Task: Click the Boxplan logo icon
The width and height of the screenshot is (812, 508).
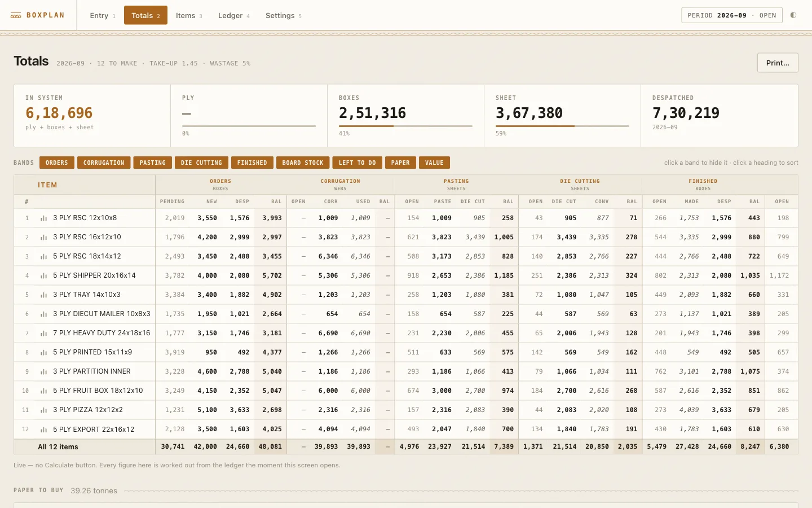Action: coord(16,15)
